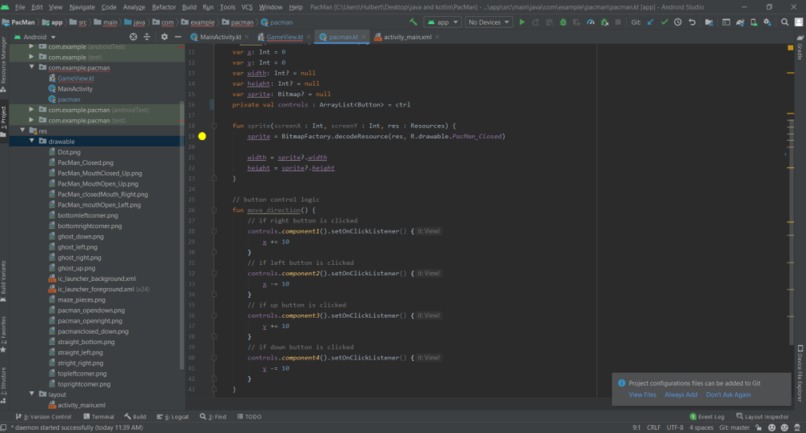This screenshot has width=806, height=433.
Task: Collapse the layout folder
Action: coord(32,394)
